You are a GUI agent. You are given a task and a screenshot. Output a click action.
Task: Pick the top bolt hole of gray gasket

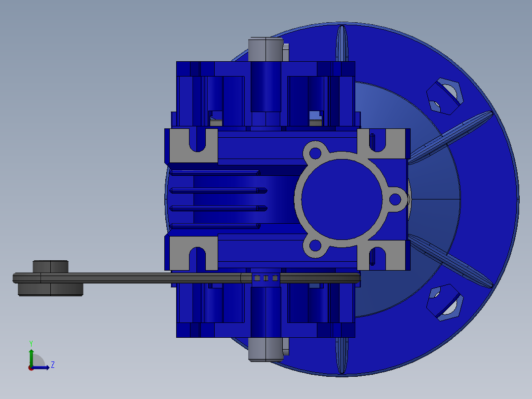coord(315,153)
